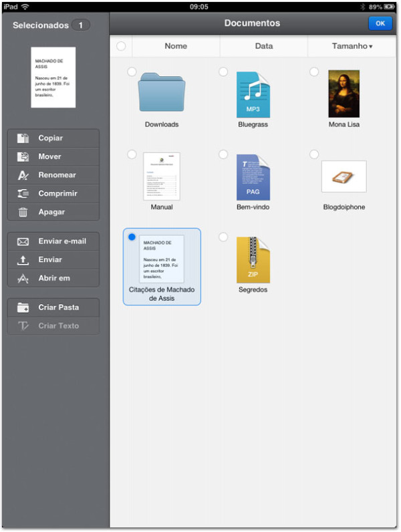Click the Apagar trash icon
Viewport: 401px width, 532px height.
pos(23,213)
